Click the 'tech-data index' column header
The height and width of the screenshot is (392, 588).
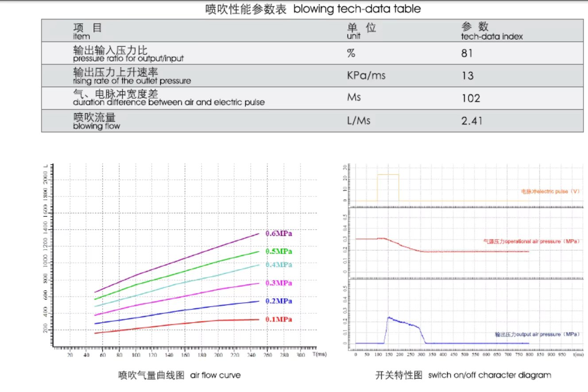[x=491, y=36]
